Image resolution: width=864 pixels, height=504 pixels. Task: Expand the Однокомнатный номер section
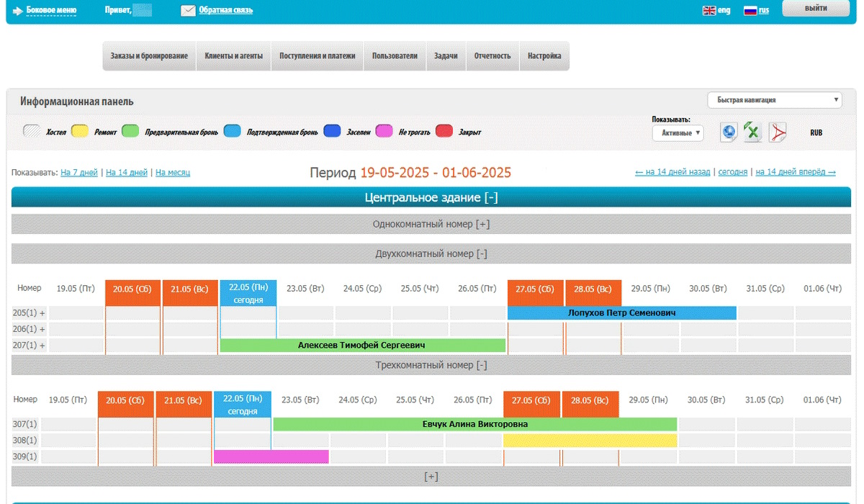coord(482,224)
